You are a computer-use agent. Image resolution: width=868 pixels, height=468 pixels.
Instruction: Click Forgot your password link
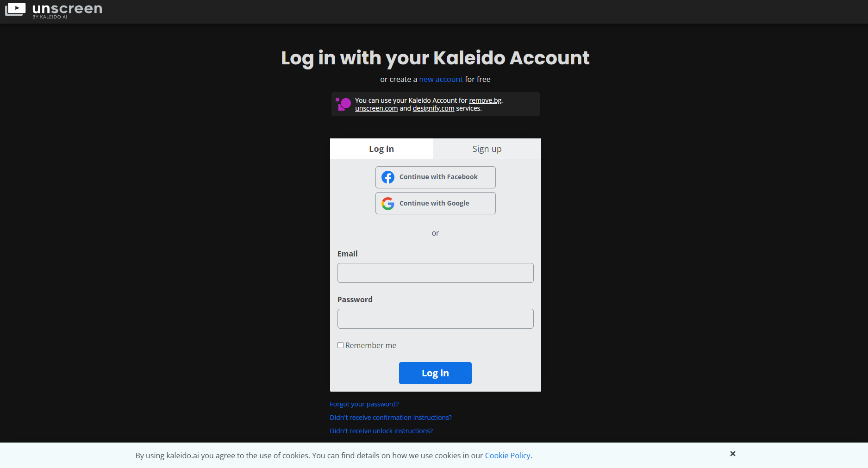pyautogui.click(x=364, y=404)
